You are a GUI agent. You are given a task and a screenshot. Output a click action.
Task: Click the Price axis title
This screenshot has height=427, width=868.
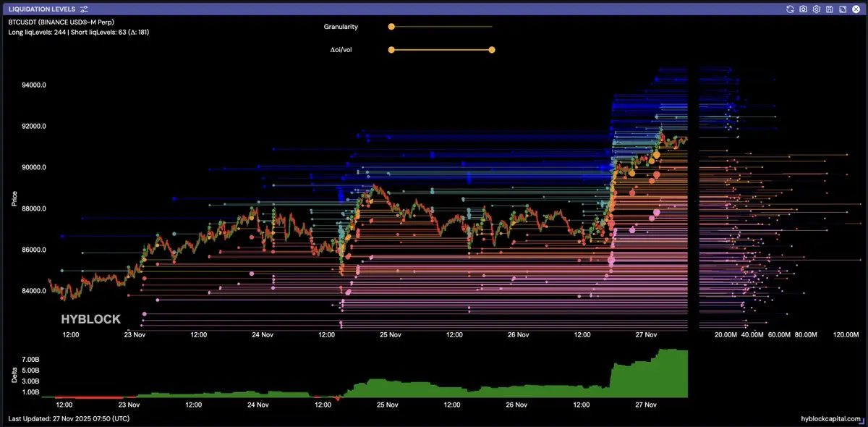coord(14,198)
